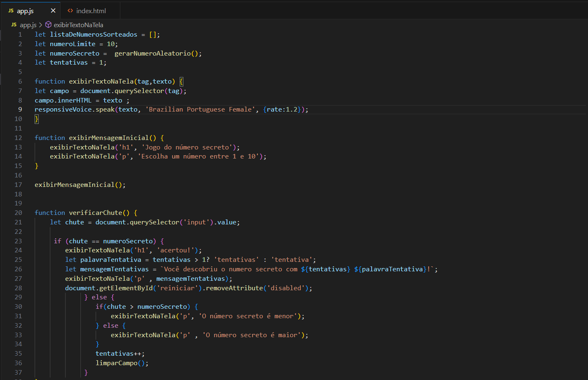Click 'O número secreto é maior' string
588x380 pixels.
252,335
